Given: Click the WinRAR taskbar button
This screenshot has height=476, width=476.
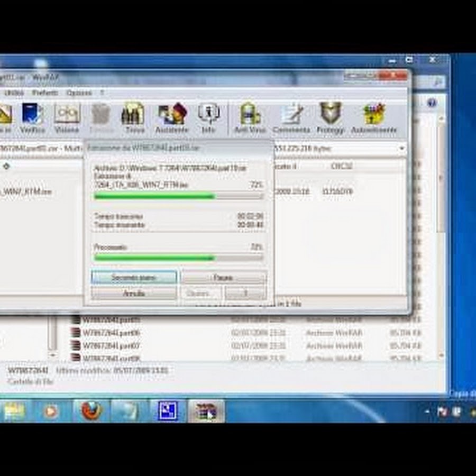Looking at the screenshot, I should [x=206, y=411].
